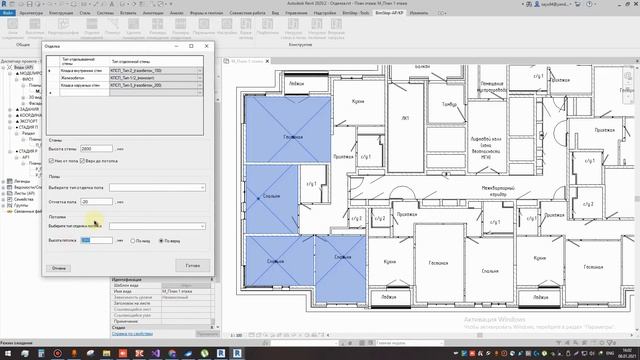Image resolution: width=640 pixels, height=360 pixels.
Task: Click the red record icon in taskbar
Action: tap(58, 353)
